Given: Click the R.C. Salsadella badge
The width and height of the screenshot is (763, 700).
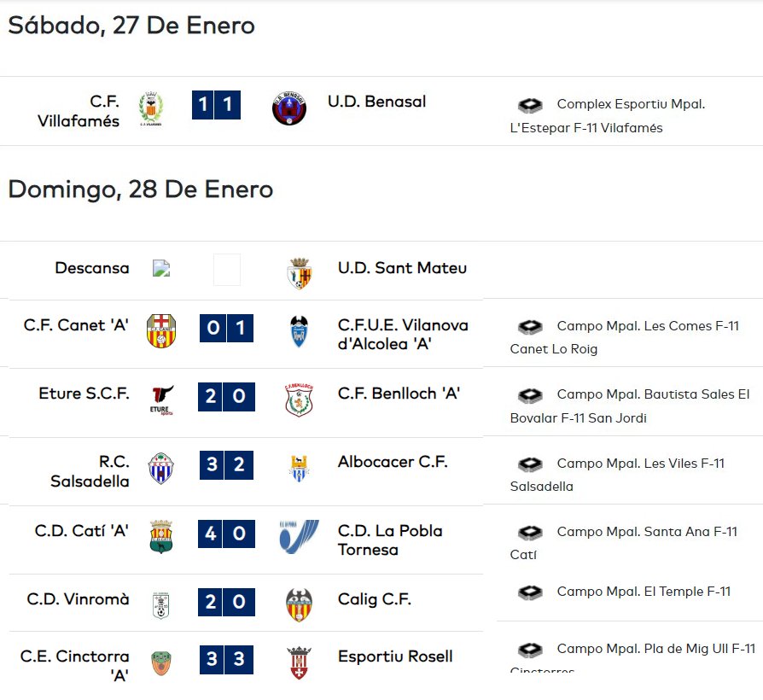Looking at the screenshot, I should [161, 469].
